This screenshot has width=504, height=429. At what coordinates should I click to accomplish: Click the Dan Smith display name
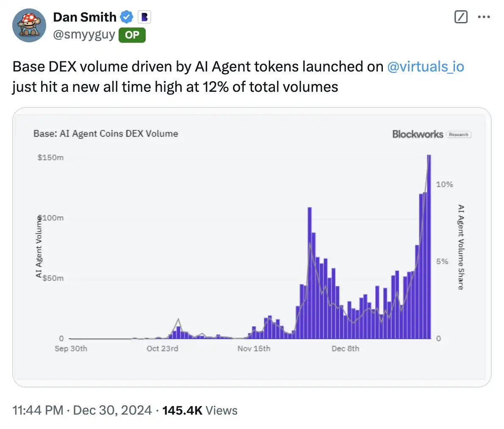pos(85,17)
